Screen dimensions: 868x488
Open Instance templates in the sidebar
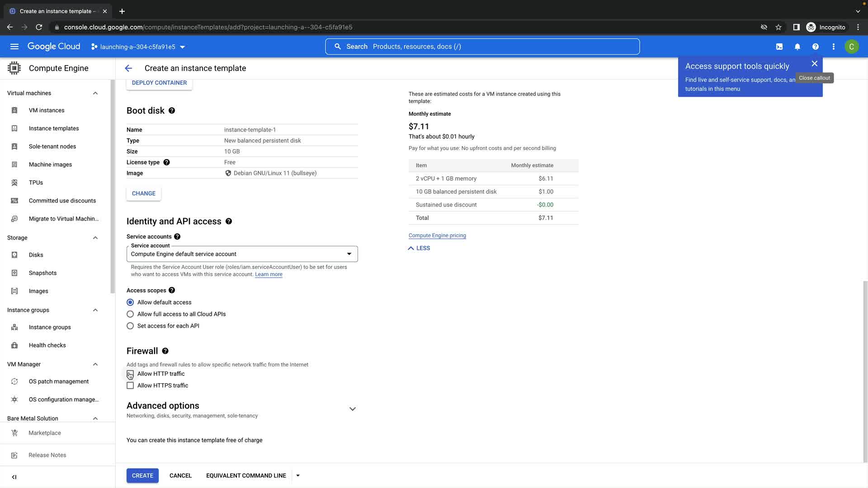tap(53, 128)
